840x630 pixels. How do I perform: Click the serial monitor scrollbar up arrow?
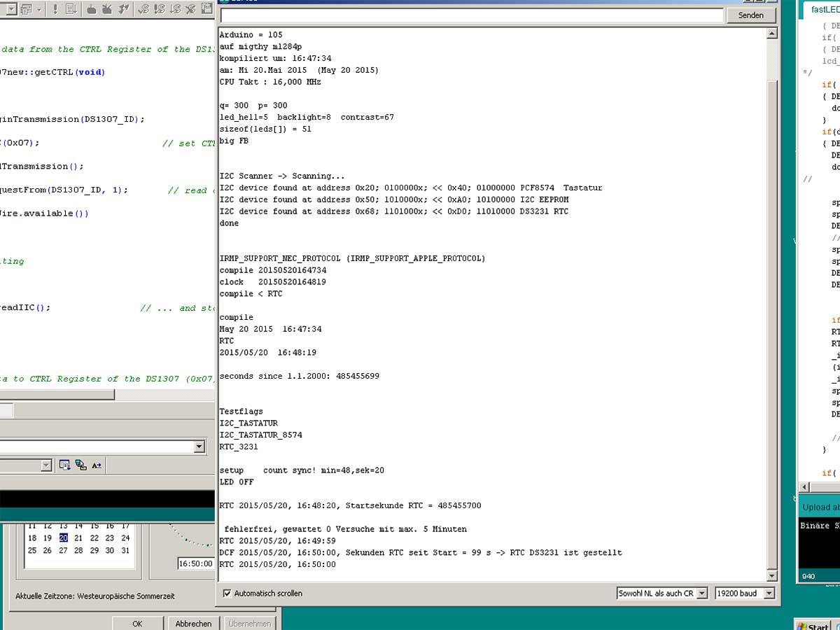tap(772, 34)
